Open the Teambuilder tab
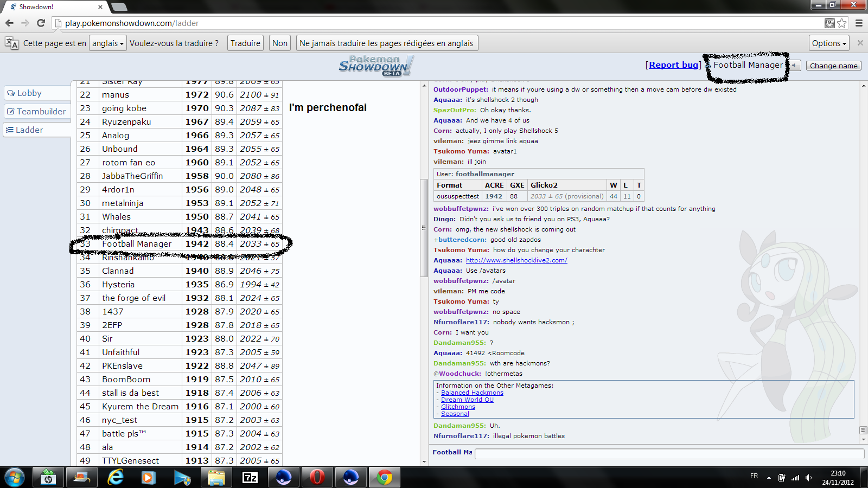The image size is (868, 488). point(37,111)
